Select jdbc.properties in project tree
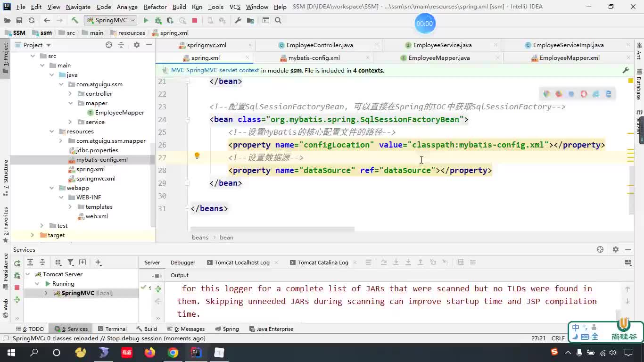 point(97,150)
